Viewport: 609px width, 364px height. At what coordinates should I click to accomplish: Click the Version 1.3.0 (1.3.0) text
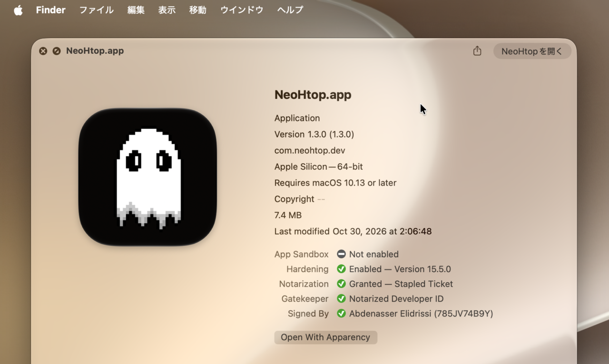coord(314,134)
